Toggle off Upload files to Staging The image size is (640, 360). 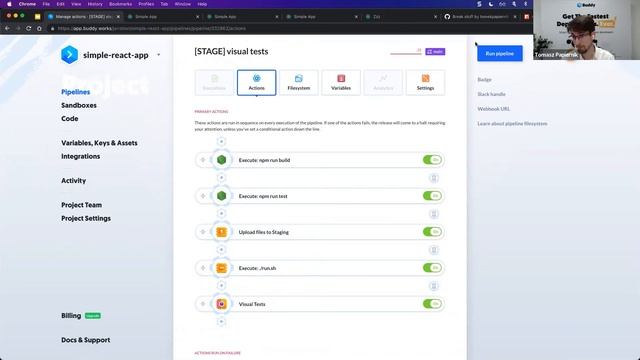pos(432,232)
